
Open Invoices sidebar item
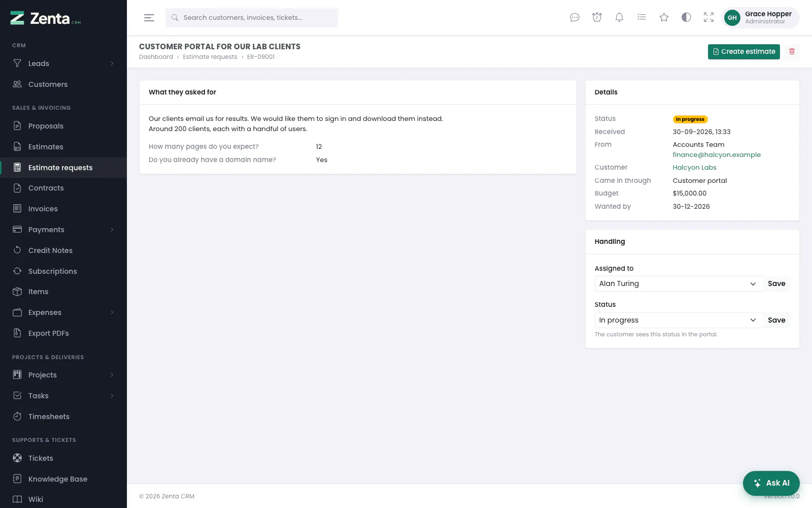click(63, 209)
